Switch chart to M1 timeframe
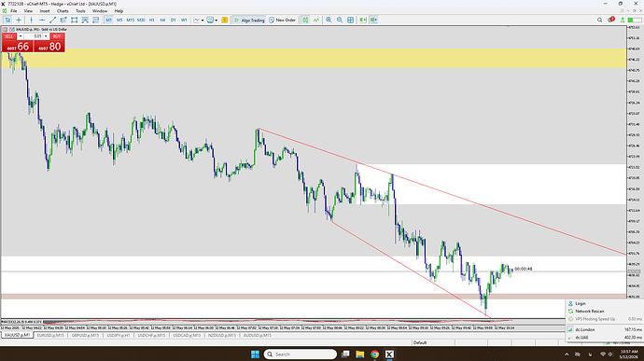644x361 pixels. (109, 20)
